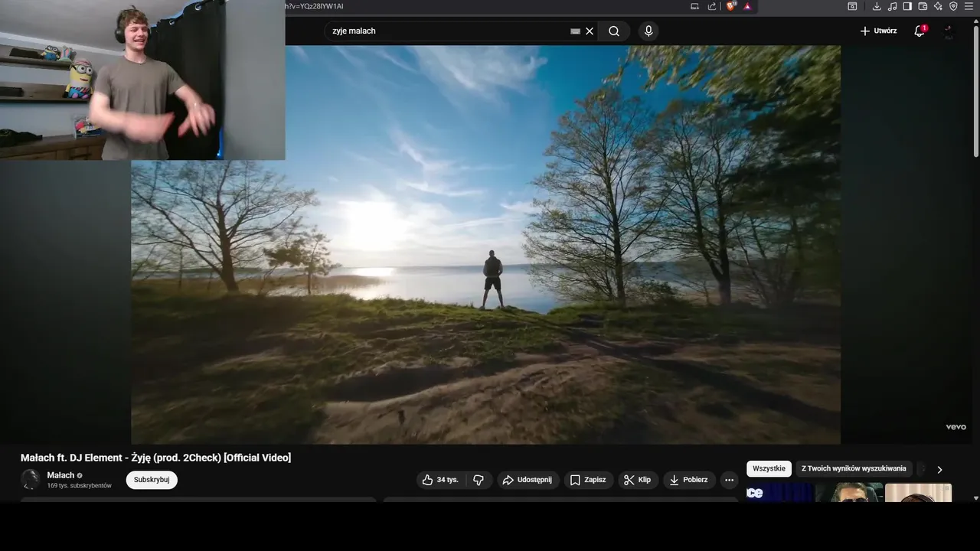The width and height of the screenshot is (980, 551).
Task: Open the Brave VPN shield icon
Action: tap(953, 6)
